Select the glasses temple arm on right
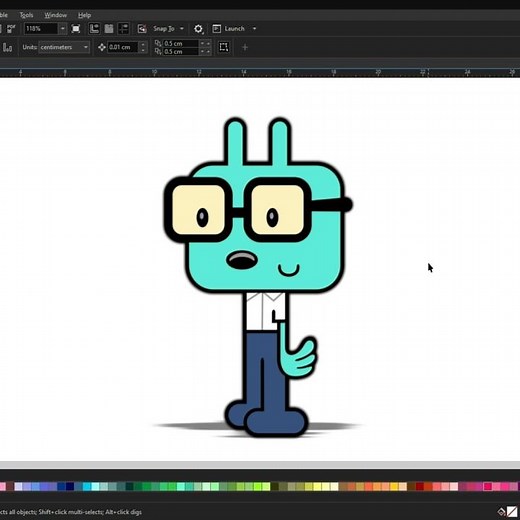The width and height of the screenshot is (520, 520). click(332, 205)
